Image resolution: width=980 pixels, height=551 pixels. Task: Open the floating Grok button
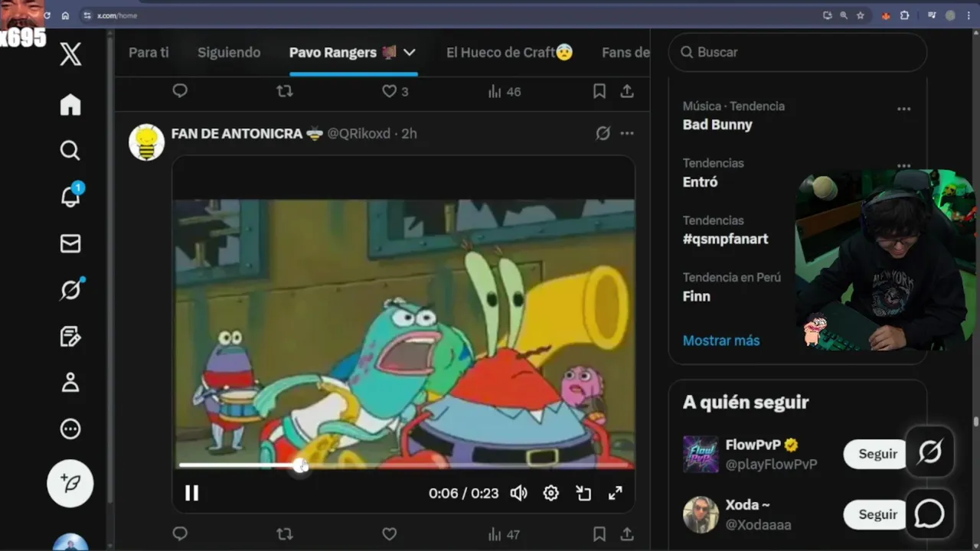point(929,452)
